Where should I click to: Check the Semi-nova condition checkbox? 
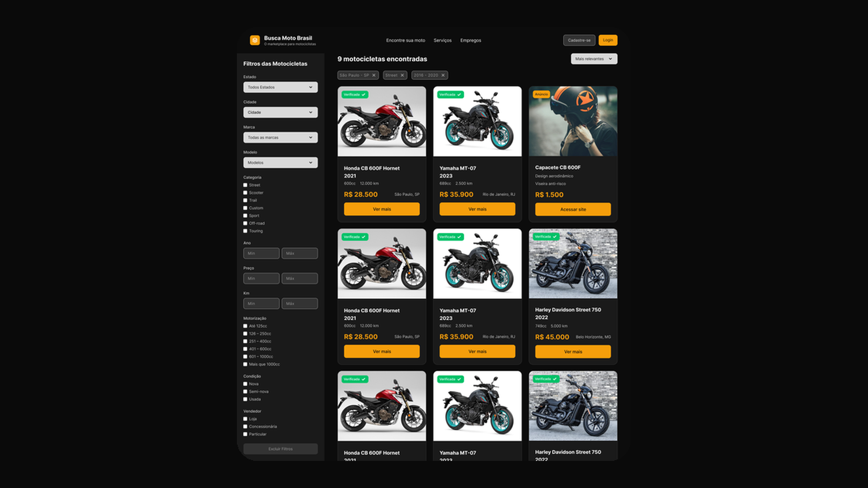245,392
